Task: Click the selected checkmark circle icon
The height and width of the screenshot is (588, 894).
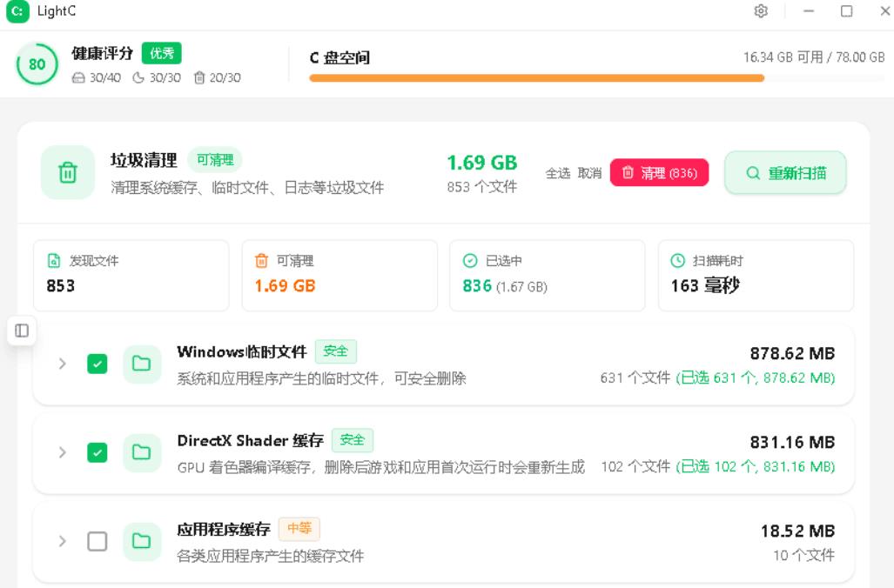Action: tap(470, 260)
